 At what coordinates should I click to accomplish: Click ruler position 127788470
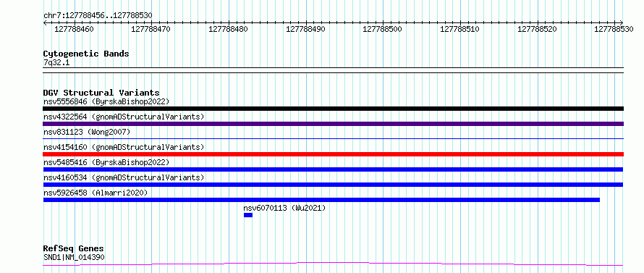[151, 29]
